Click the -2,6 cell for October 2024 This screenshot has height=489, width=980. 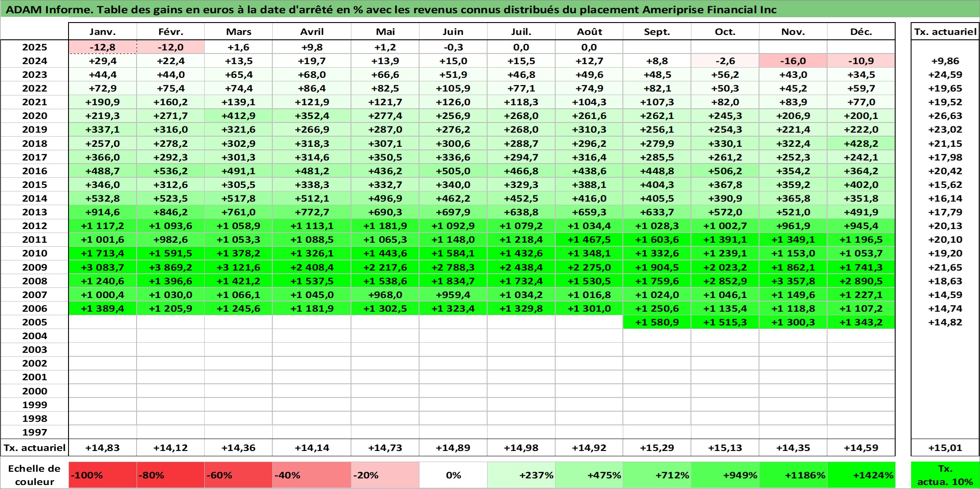(x=725, y=61)
